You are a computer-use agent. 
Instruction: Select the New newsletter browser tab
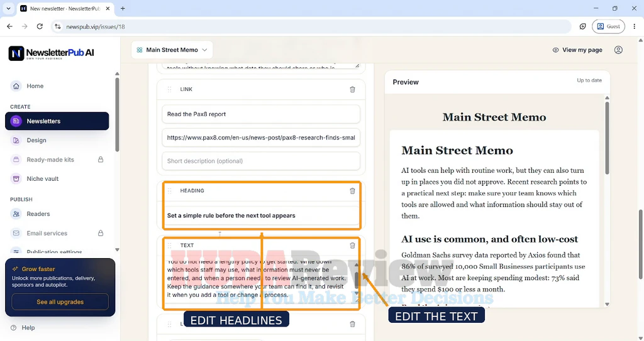coord(65,8)
